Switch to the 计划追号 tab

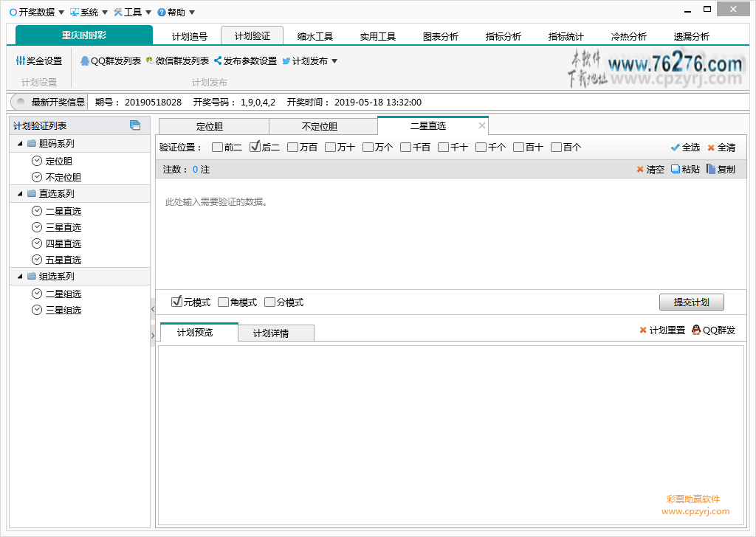[190, 37]
